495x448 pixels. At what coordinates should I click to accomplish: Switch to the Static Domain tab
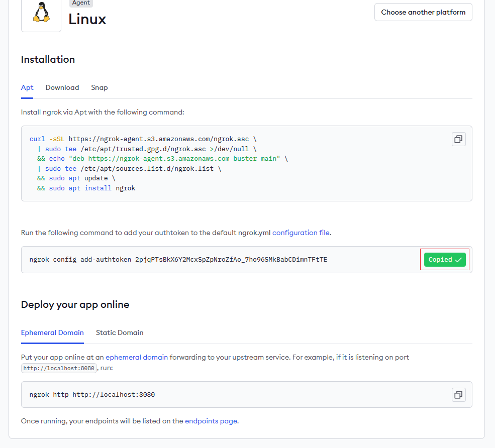tap(120, 332)
